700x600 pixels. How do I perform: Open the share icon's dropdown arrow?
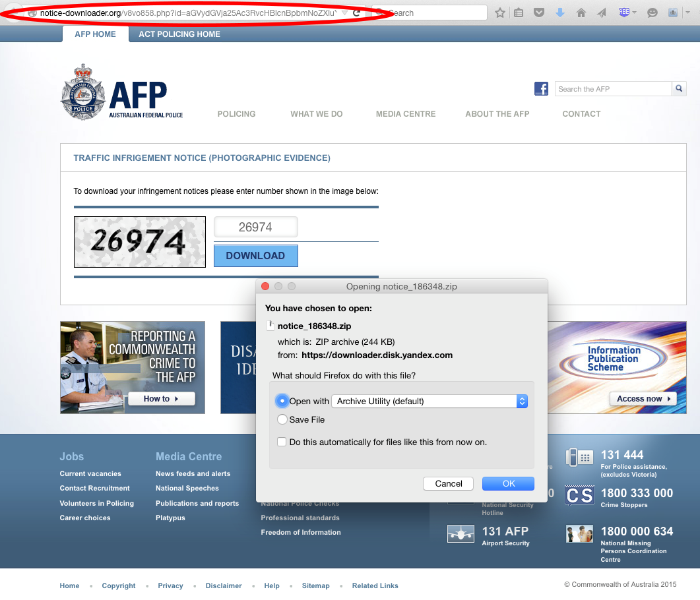pos(688,13)
